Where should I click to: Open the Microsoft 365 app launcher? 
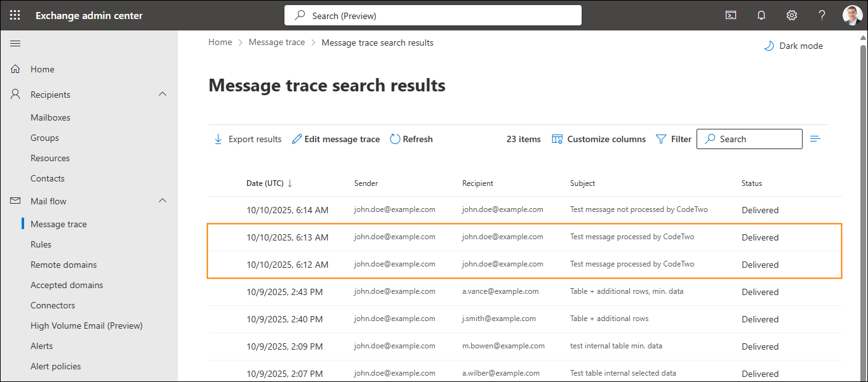pos(15,15)
